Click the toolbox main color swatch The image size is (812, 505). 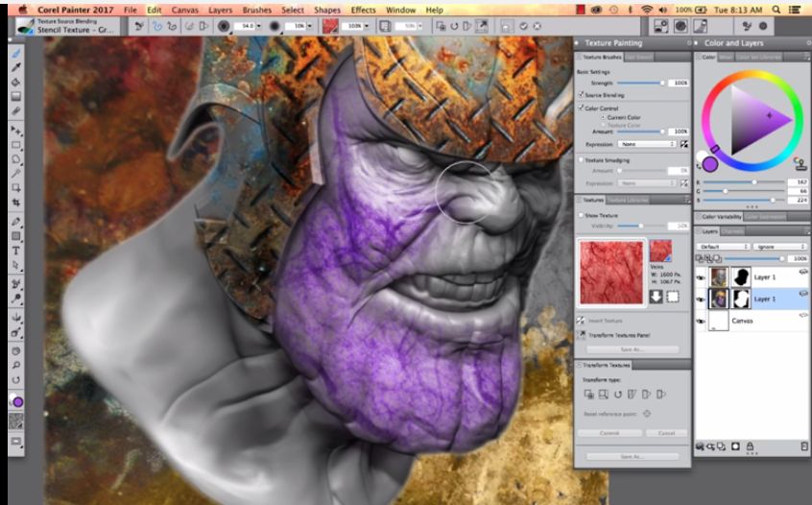(18, 402)
